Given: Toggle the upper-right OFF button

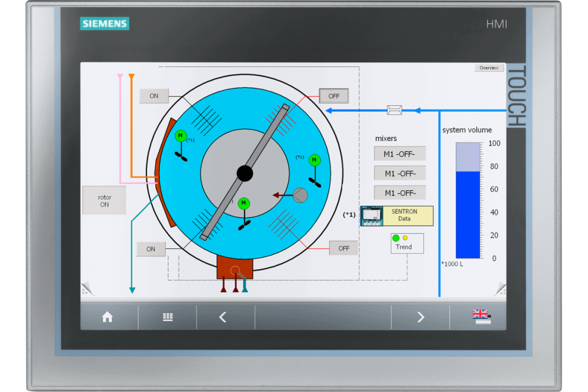Looking at the screenshot, I should point(333,96).
